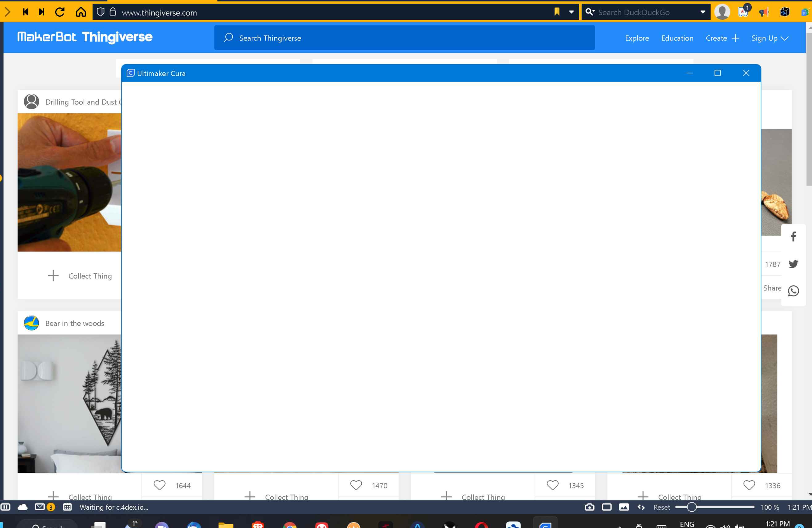Open the shield privacy icon in address bar
This screenshot has height=528, width=812.
tap(101, 12)
